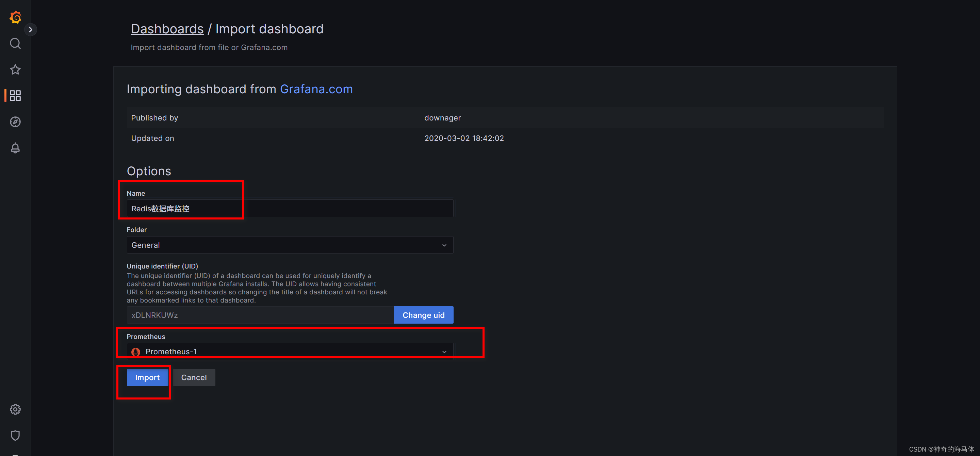
Task: Click the Import dashboard page title
Action: 269,29
